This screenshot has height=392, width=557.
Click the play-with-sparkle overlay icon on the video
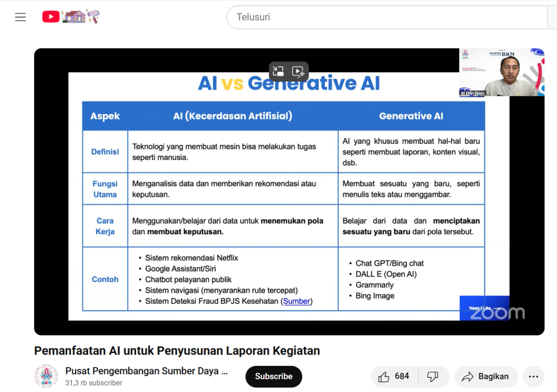coord(298,71)
